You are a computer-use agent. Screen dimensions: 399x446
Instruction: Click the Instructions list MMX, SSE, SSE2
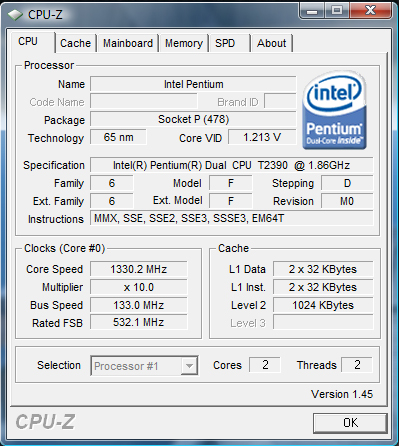(232, 218)
